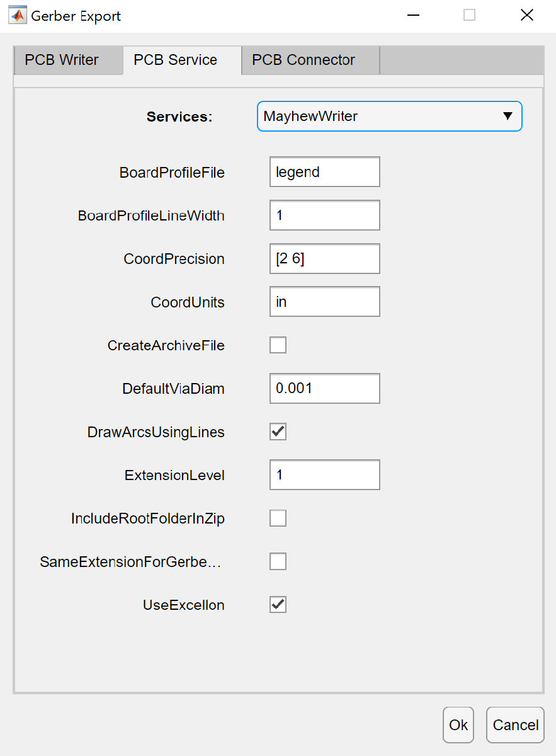
Task: Switch to the PCB Writer tab
Action: 62,60
